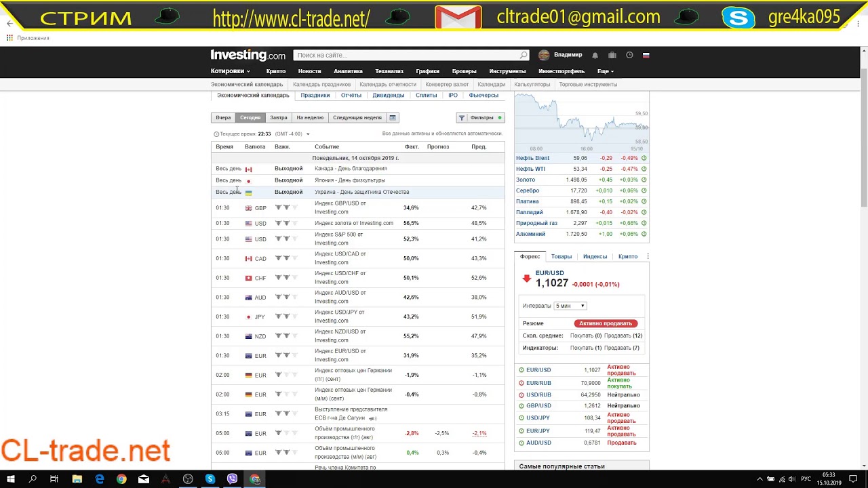Open Индекс S&P 500 от Investing.com event
Screen dimensions: 868x488
pyautogui.click(x=340, y=239)
